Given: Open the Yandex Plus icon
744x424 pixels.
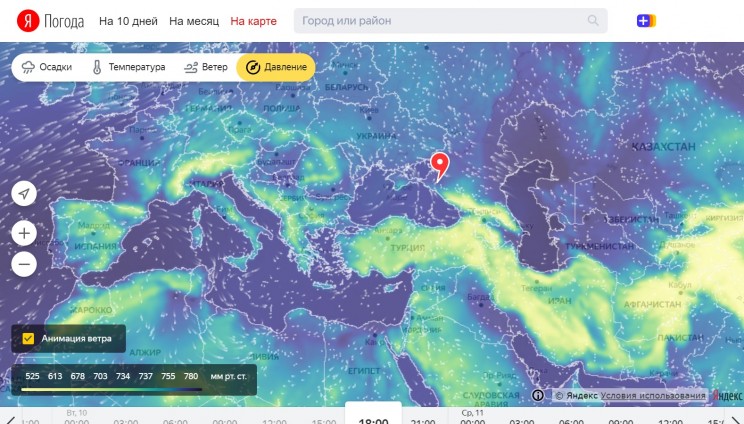Looking at the screenshot, I should pyautogui.click(x=646, y=20).
